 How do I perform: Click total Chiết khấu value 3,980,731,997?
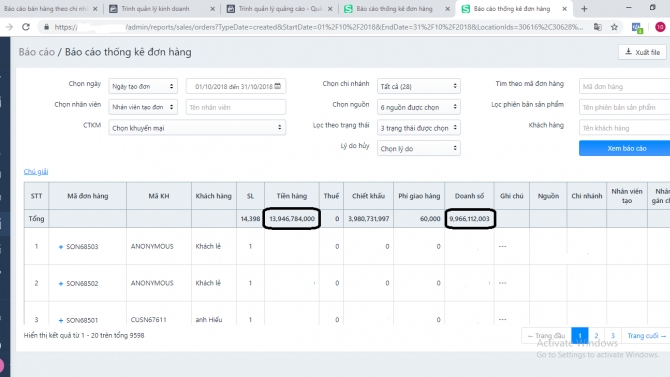coord(368,218)
